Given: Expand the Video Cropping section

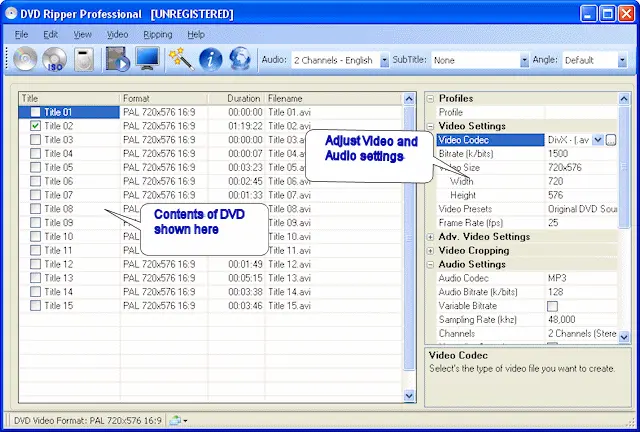Looking at the screenshot, I should pyautogui.click(x=430, y=251).
